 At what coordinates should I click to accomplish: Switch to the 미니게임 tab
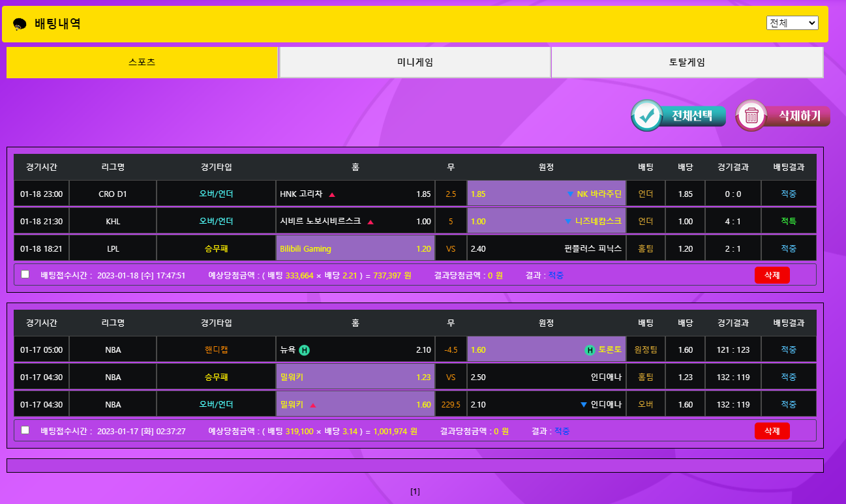[x=415, y=63]
